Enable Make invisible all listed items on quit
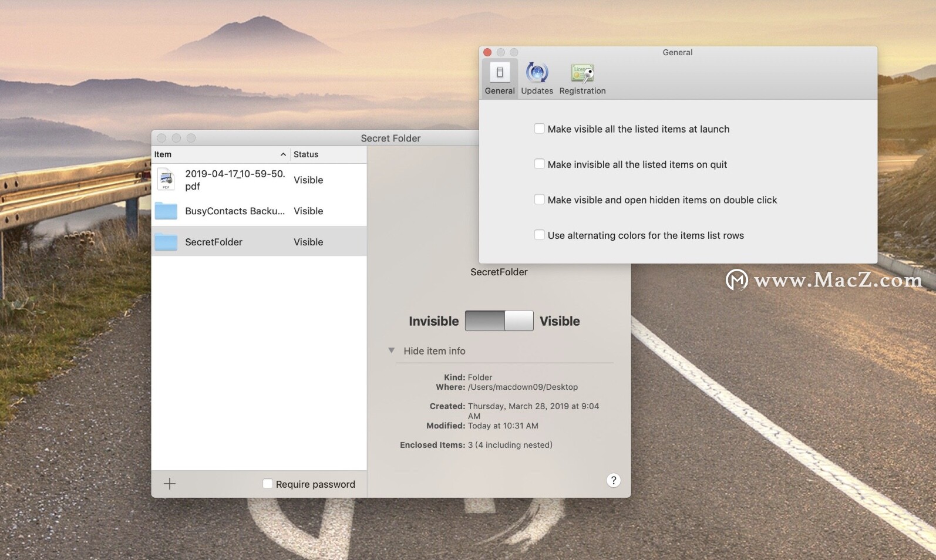 (x=539, y=164)
